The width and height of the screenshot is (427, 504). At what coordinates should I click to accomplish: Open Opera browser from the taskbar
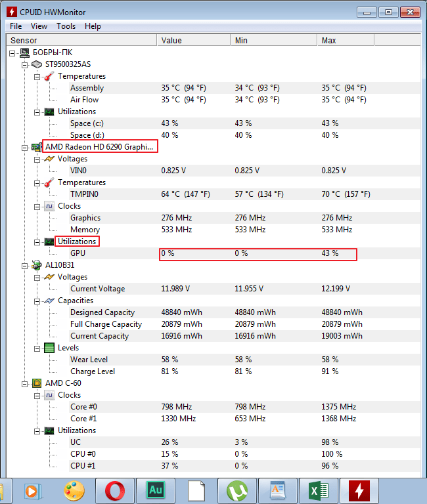tap(115, 491)
